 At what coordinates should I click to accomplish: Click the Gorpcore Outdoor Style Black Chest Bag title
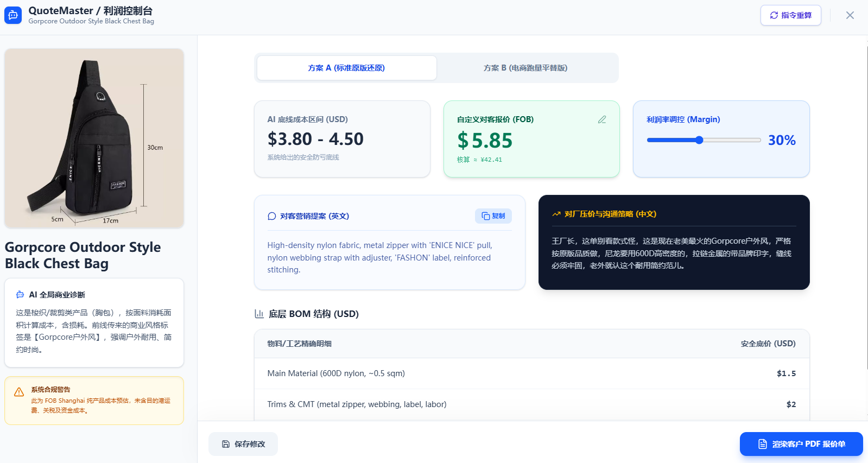tap(83, 255)
